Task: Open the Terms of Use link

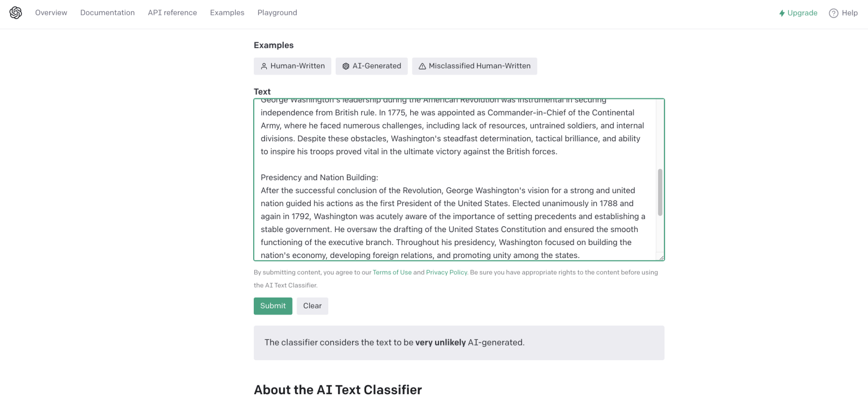Action: point(392,272)
